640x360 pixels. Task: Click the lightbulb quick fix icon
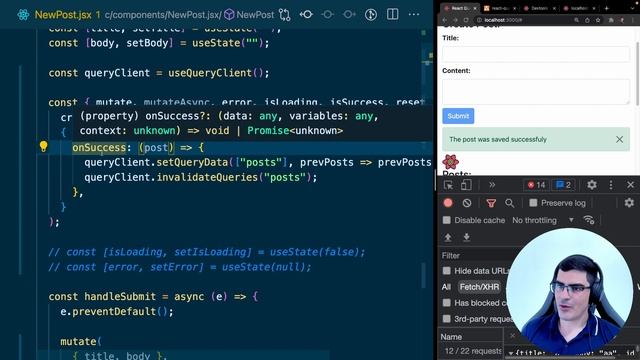[x=44, y=147]
